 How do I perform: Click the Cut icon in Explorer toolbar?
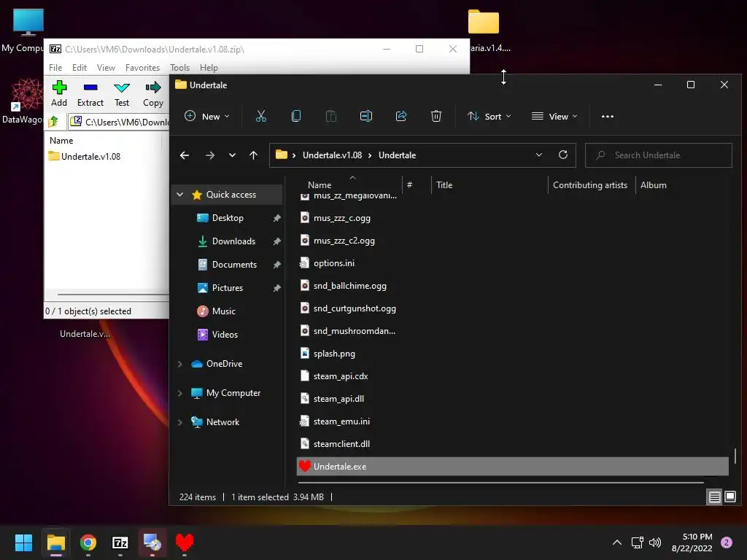[x=260, y=116]
